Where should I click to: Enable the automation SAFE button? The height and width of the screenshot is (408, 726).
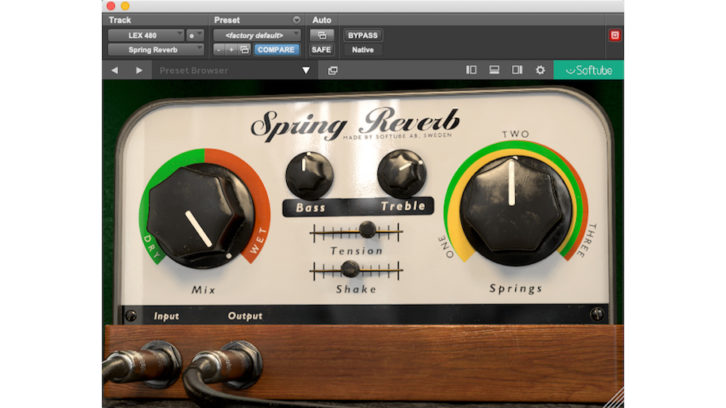pos(321,49)
